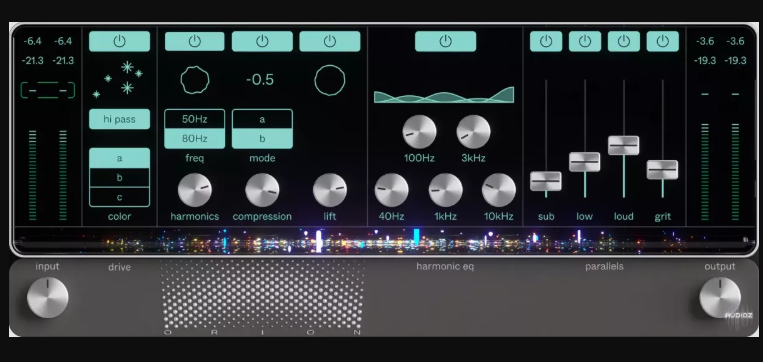
Task: Select mode option a
Action: (x=262, y=119)
